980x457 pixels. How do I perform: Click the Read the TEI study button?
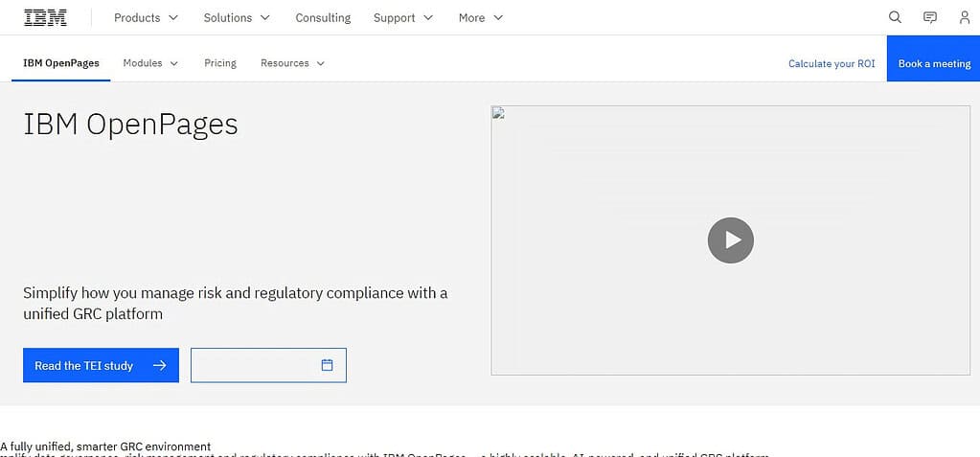click(101, 365)
